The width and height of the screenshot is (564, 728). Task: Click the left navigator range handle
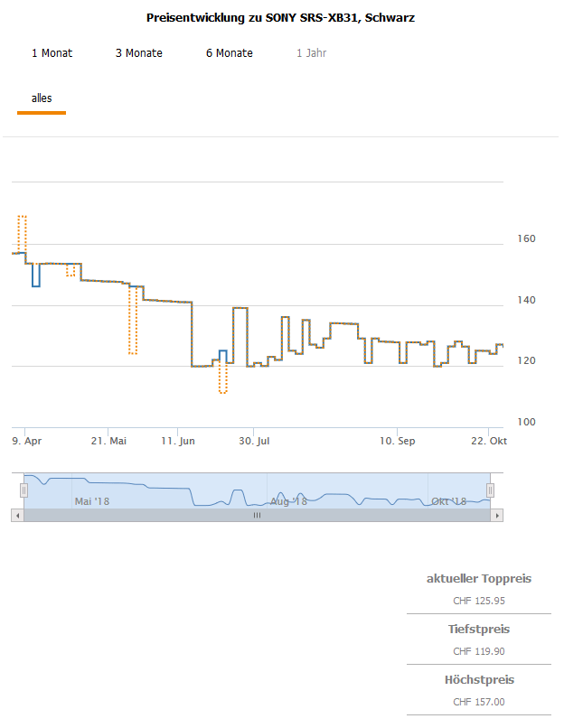coord(24,490)
